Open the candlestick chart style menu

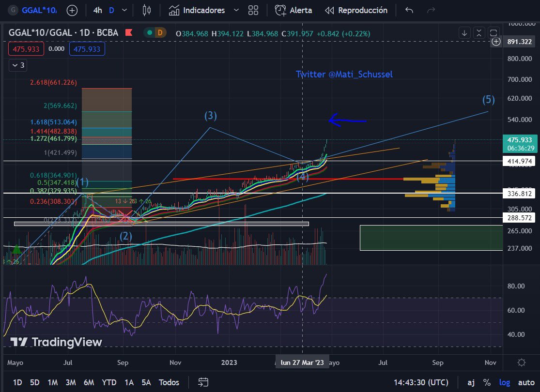coord(147,10)
